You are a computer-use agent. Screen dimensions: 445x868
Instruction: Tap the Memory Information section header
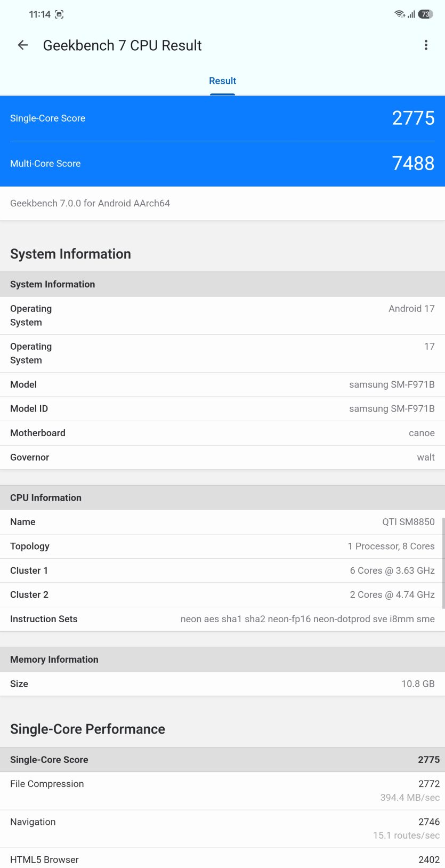tap(222, 660)
